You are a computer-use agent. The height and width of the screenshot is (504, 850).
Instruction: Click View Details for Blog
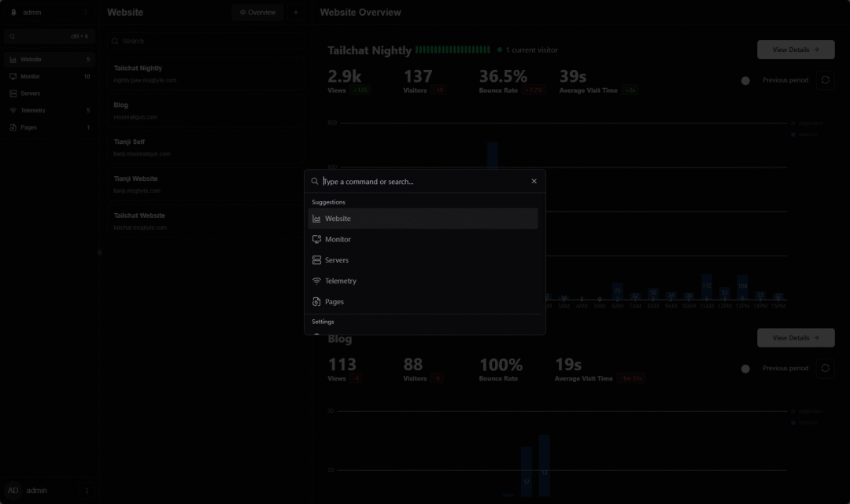click(796, 338)
